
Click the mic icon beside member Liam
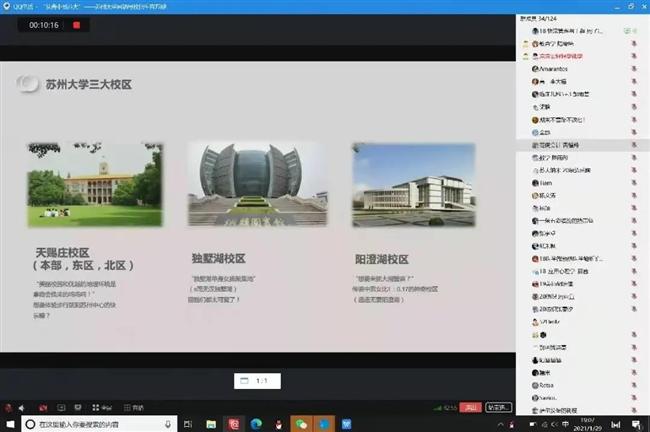[634, 183]
